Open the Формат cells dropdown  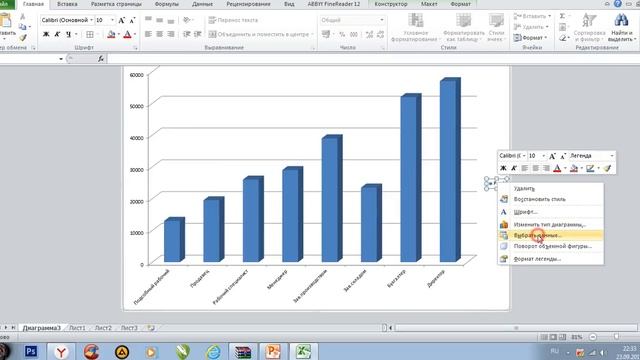click(x=530, y=38)
